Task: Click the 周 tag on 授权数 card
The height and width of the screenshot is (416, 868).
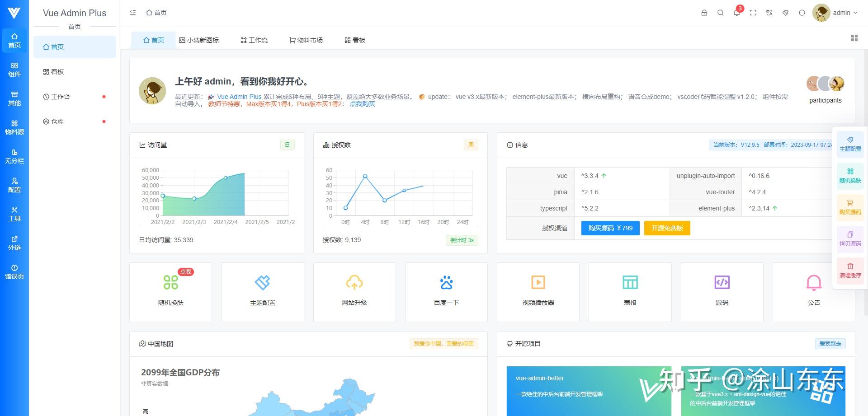Action: click(x=471, y=145)
